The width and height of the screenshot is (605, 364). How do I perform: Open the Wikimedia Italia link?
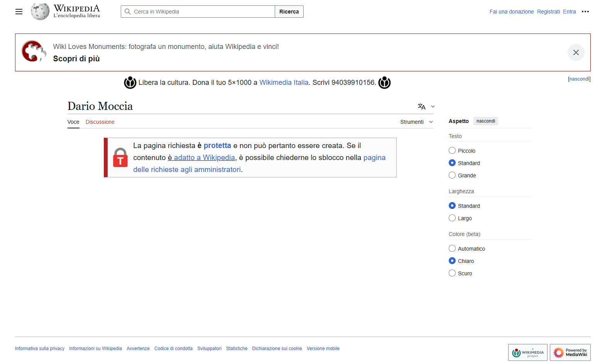pos(284,83)
